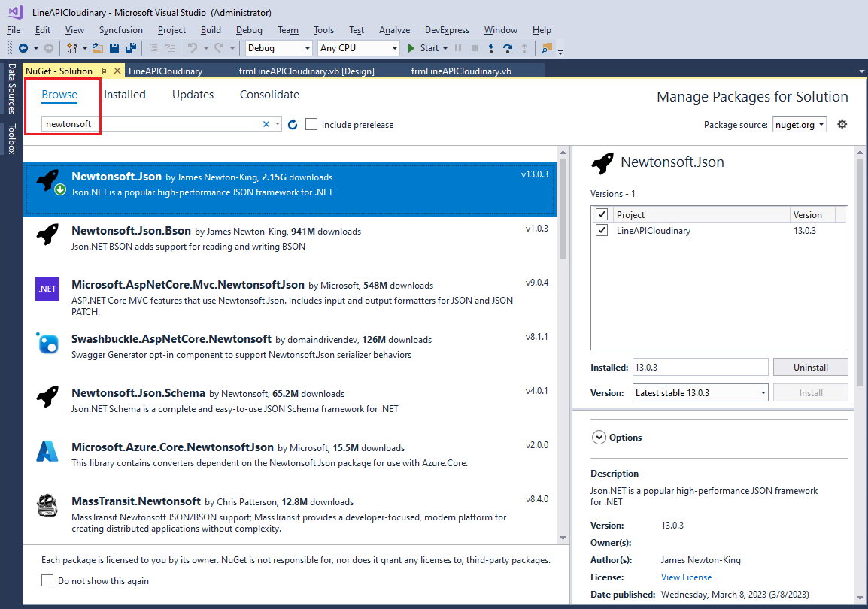Click inside the package search field
Screen dimensions: 868x609
click(x=150, y=124)
